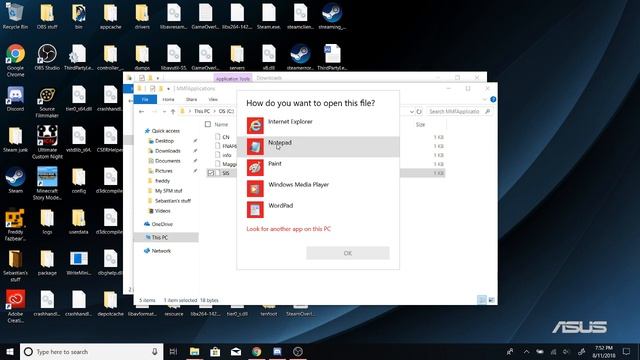The image size is (640, 360).
Task: Open the streaming Steam icon on desktop
Action: click(332, 16)
